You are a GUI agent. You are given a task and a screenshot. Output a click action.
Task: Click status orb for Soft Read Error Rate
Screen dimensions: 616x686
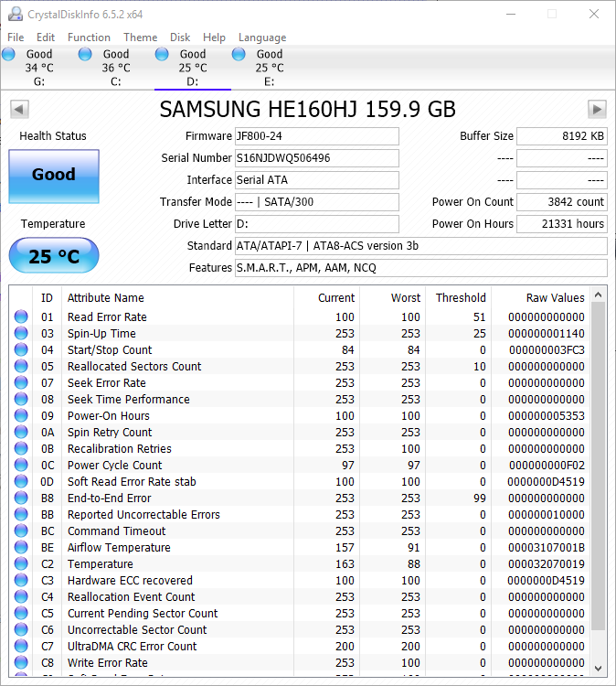(21, 481)
